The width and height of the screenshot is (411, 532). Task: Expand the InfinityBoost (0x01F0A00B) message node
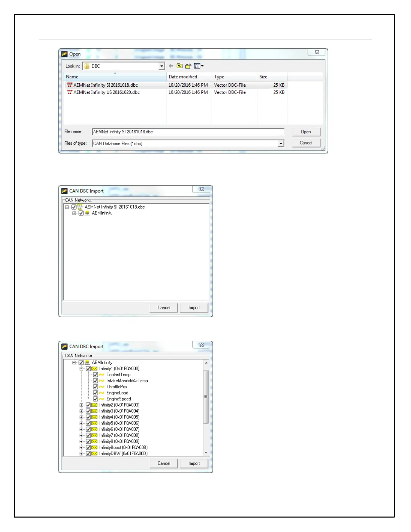[x=81, y=447]
